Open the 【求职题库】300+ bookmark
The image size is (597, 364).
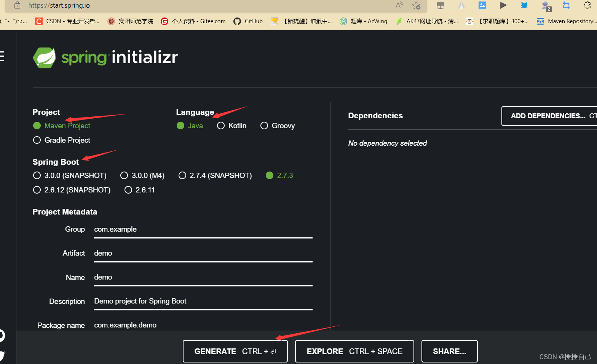point(497,21)
